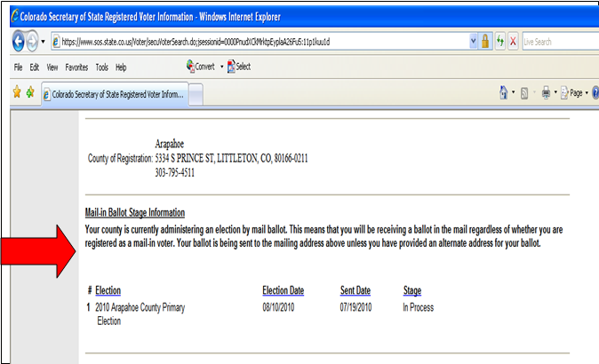Screen dimensions: 599x364
Task: Click the green Refresh page icon
Action: pos(500,41)
